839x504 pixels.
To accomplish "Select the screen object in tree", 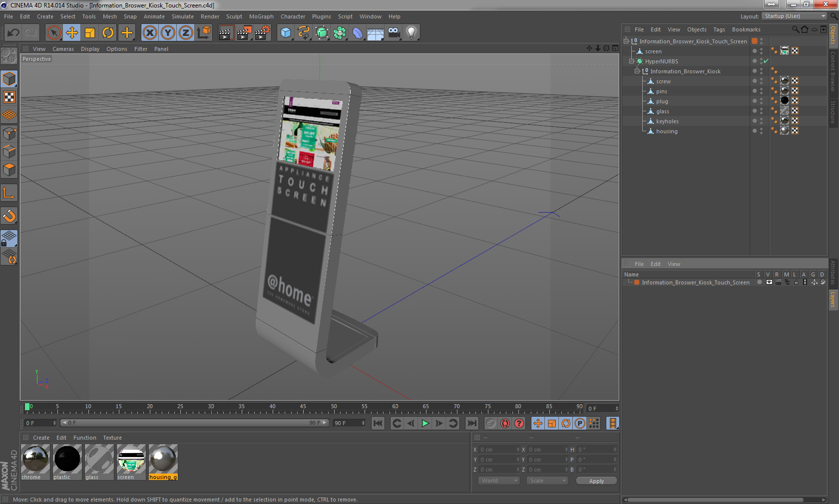I will pyautogui.click(x=653, y=51).
